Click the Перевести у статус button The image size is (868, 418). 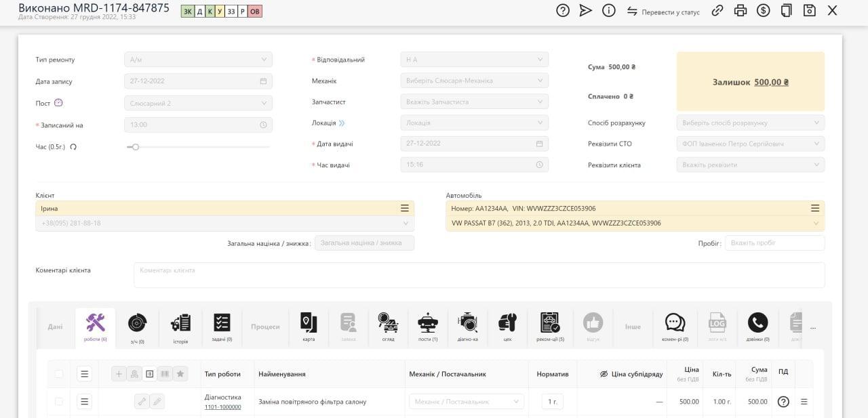tap(663, 12)
